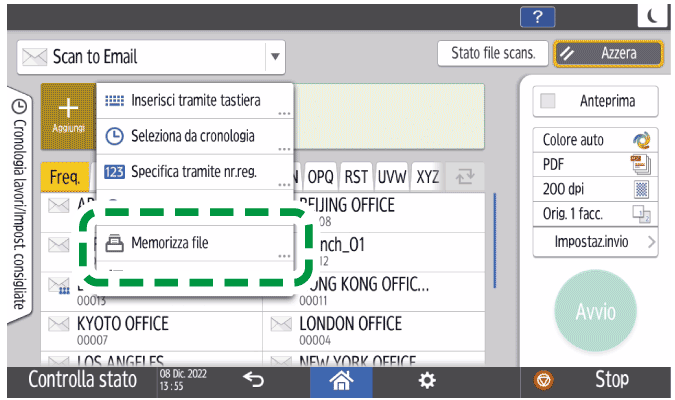Click the PDF document icon
This screenshot has height=400, width=675.
tap(641, 164)
